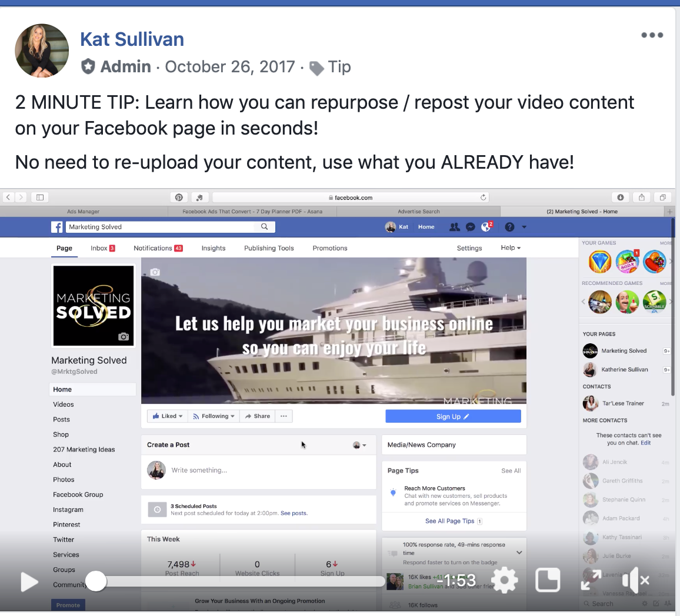Open the See posts link
The height and width of the screenshot is (616, 680).
click(x=294, y=513)
